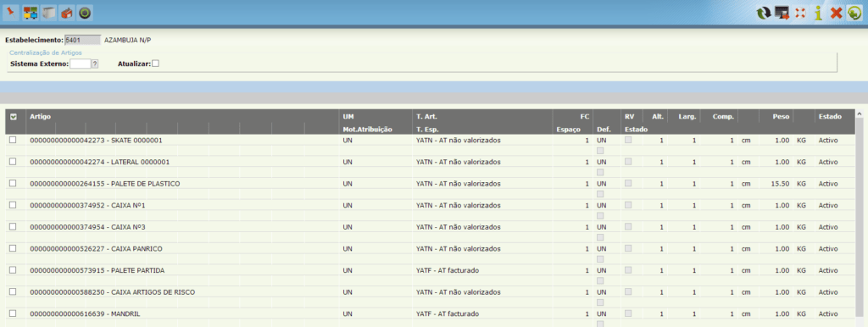
Task: Click the RV column header
Action: click(630, 117)
